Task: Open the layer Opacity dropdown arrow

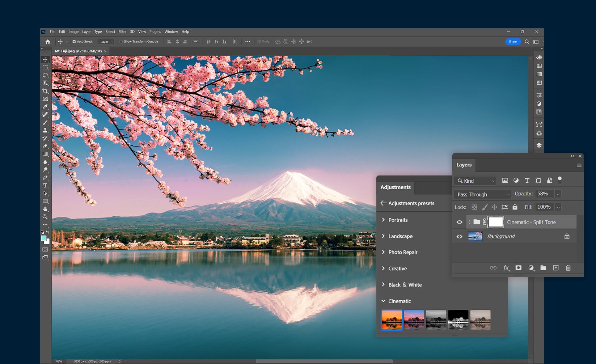Action: click(558, 194)
